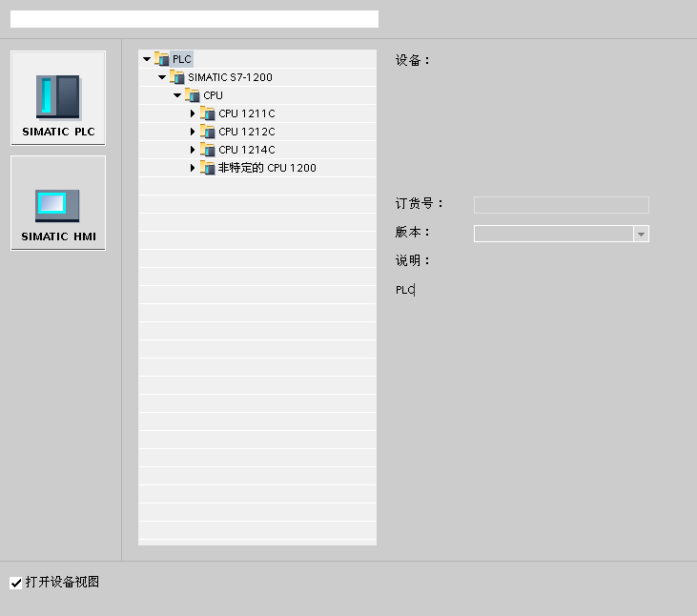This screenshot has height=616, width=697.
Task: Collapse the PLC root tree node
Action: [147, 59]
